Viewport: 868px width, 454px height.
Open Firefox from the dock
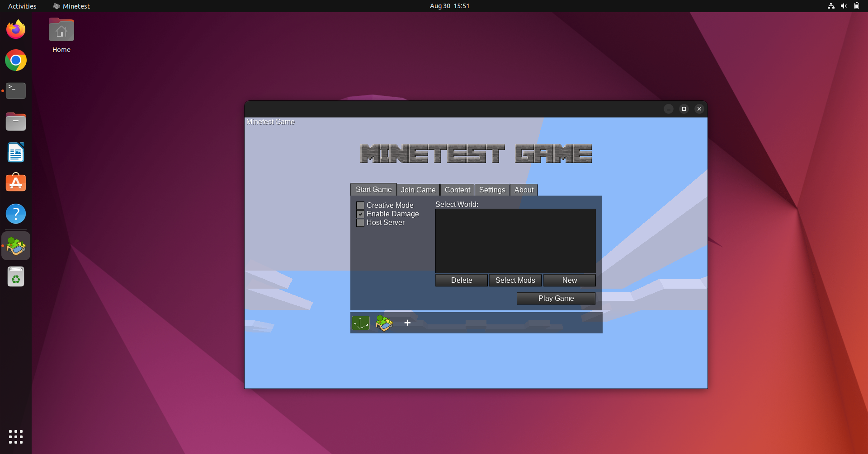(x=15, y=29)
